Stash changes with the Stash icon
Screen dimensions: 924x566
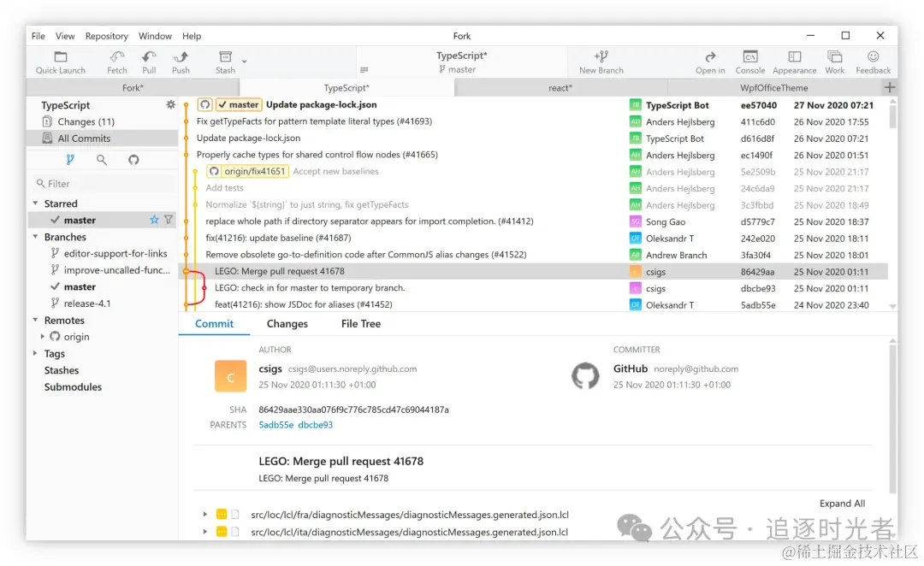coord(225,62)
